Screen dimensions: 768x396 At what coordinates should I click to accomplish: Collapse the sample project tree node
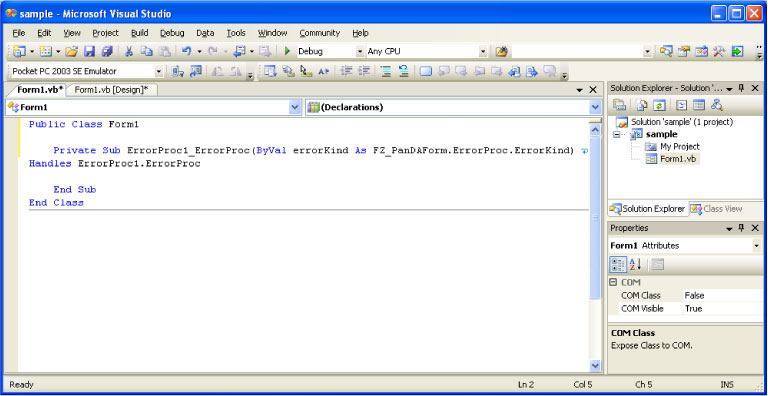point(617,134)
